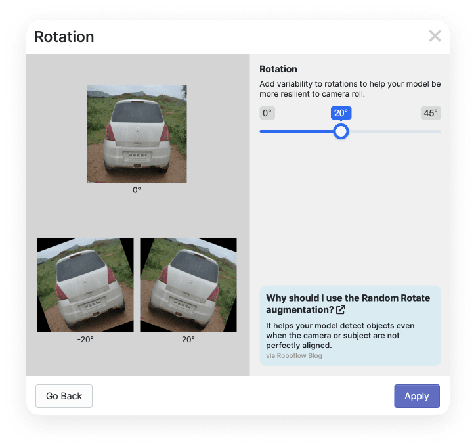Screen dimensions: 476x448
Task: Click the filled blue slider track
Action: click(297, 131)
